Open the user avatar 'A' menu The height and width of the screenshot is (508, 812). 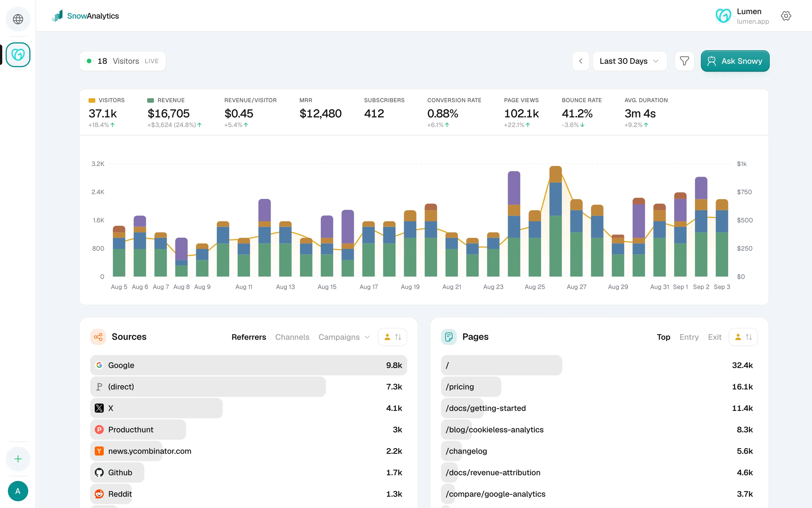coord(18,491)
